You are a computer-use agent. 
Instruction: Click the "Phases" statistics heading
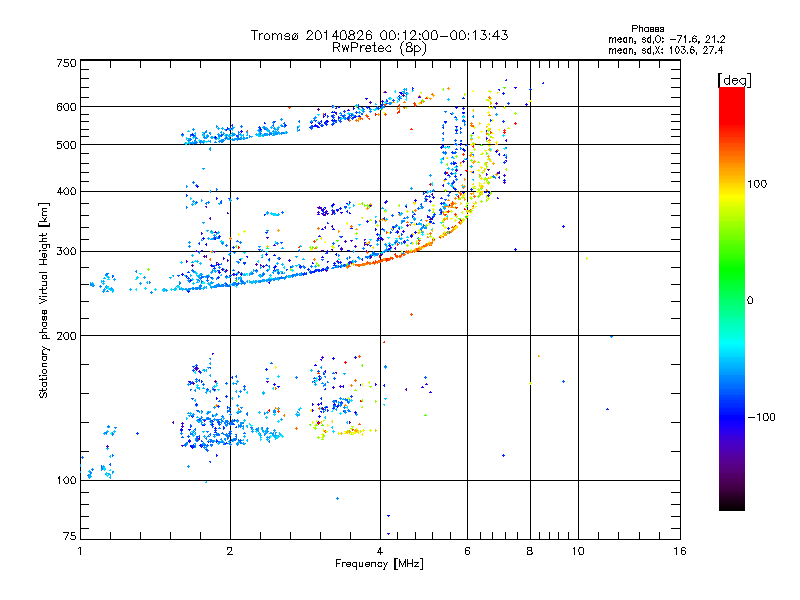pos(647,29)
